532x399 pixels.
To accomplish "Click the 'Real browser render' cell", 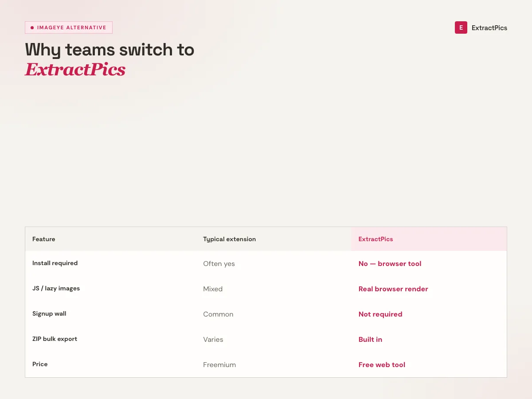I will 393,289.
